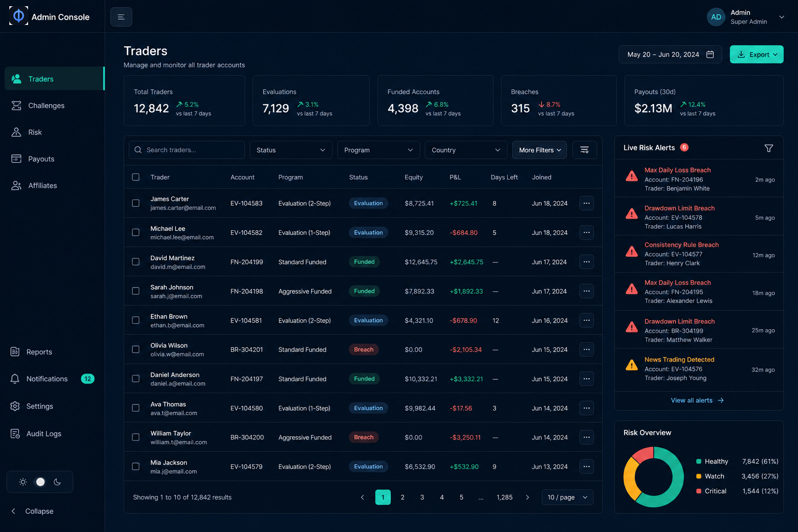The width and height of the screenshot is (798, 532).
Task: Select the William Taylor row checkbox
Action: (x=136, y=437)
